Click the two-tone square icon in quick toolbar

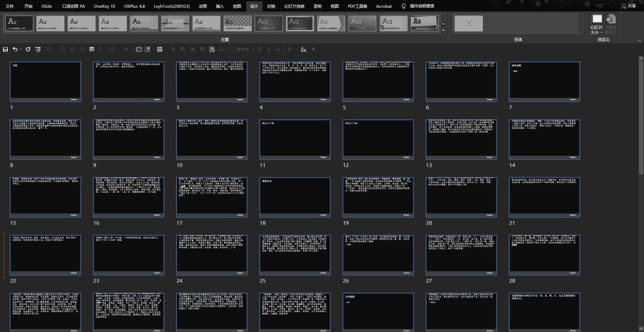point(147,50)
